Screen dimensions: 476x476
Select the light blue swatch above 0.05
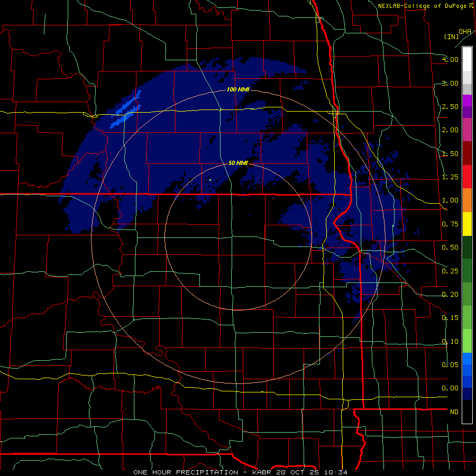coord(467,359)
